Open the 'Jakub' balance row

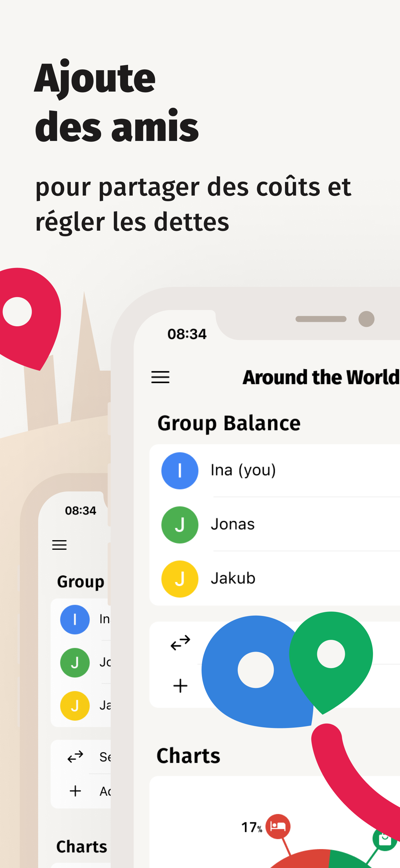pos(275,579)
